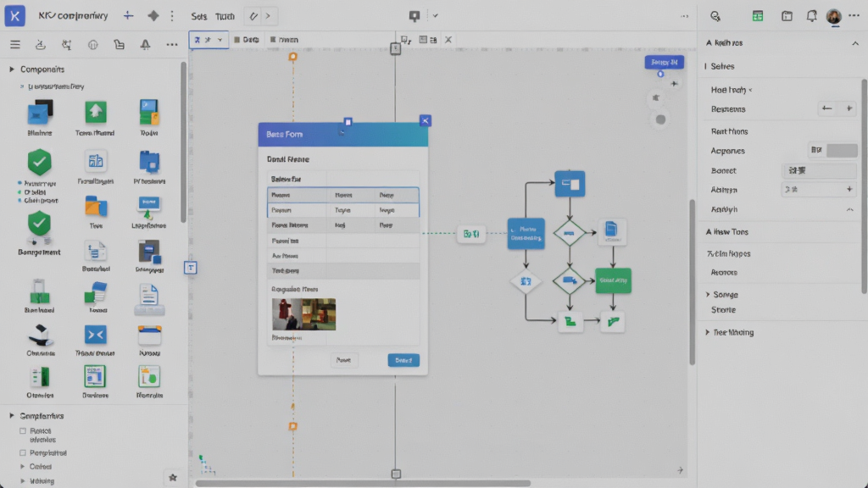Click the minus arrow button in the right panel

(x=827, y=109)
